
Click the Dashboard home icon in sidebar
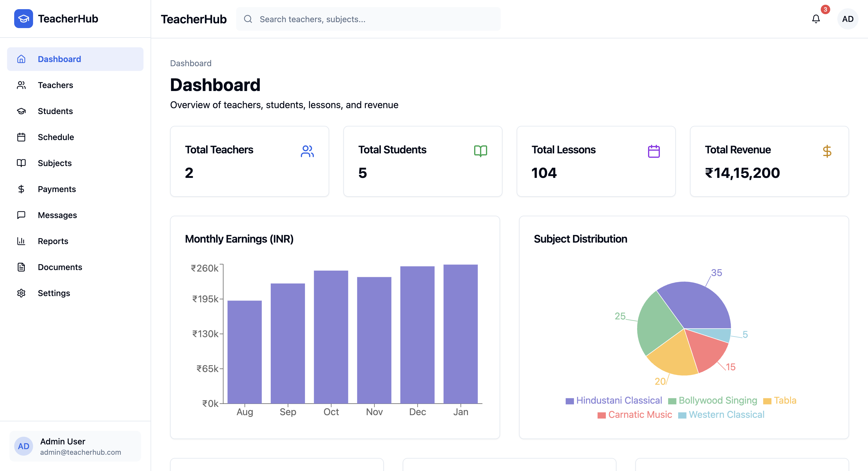click(21, 59)
